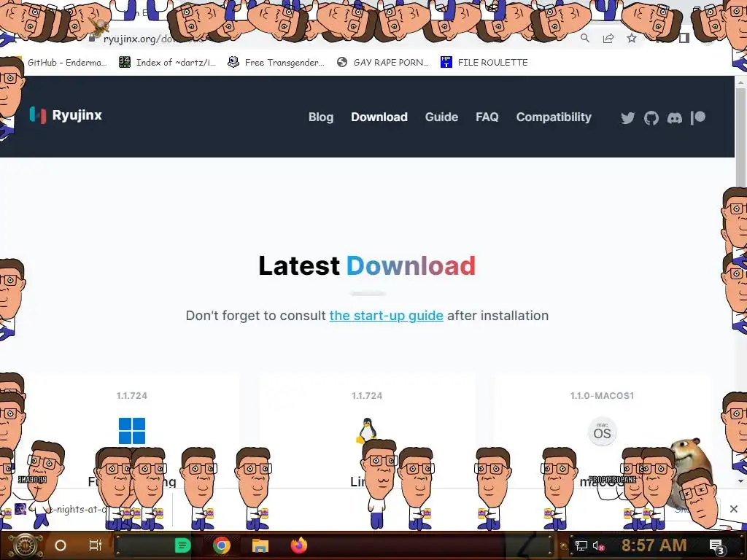Click the Latest Download heading
747x560 pixels.
click(367, 265)
